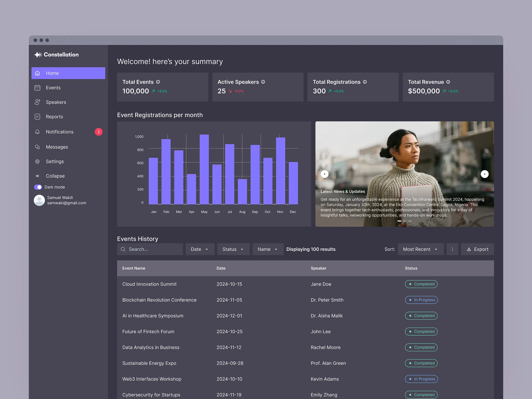The image size is (532, 399).
Task: Click the Constellation star logo icon
Action: coord(38,55)
